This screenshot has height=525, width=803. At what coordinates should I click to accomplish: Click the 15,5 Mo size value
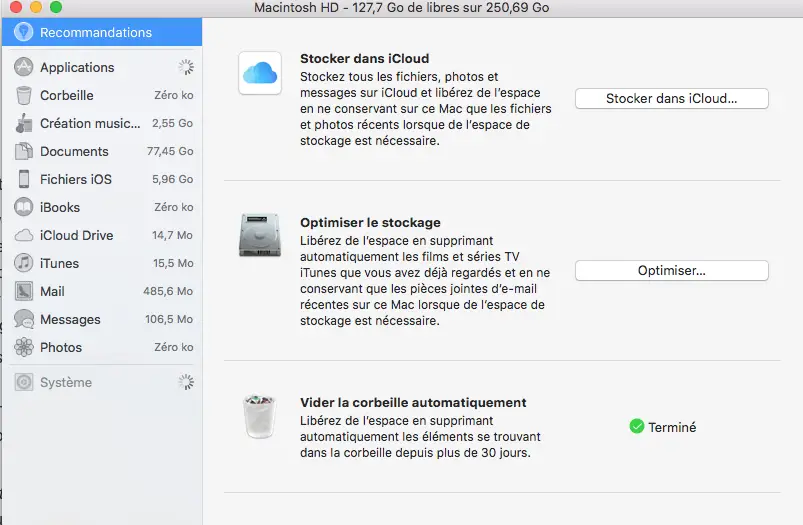click(173, 263)
